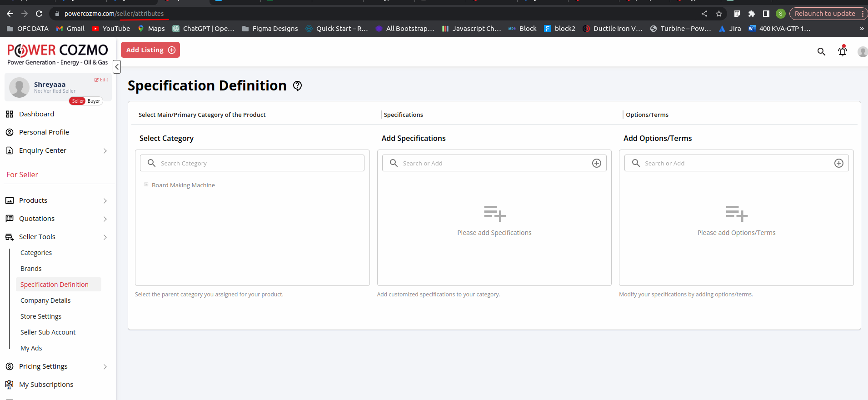Click the plus icon in Add Options/Terms search

(838, 163)
